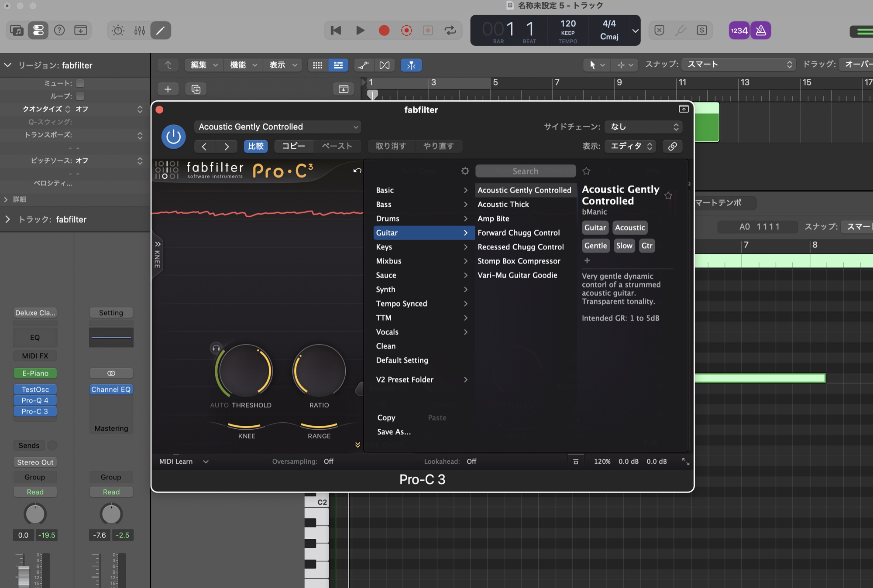The height and width of the screenshot is (588, 873).
Task: Add new track with plus button
Action: [x=168, y=89]
